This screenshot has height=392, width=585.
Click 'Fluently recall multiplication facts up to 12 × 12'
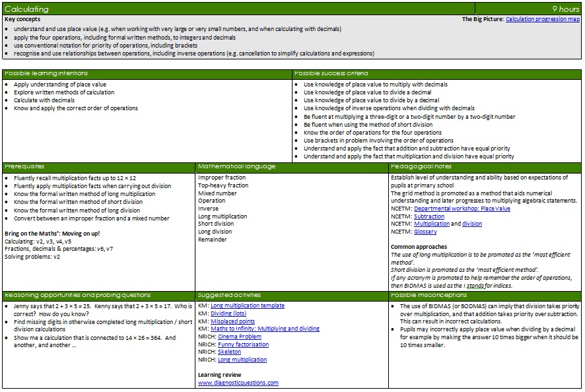tap(75, 178)
